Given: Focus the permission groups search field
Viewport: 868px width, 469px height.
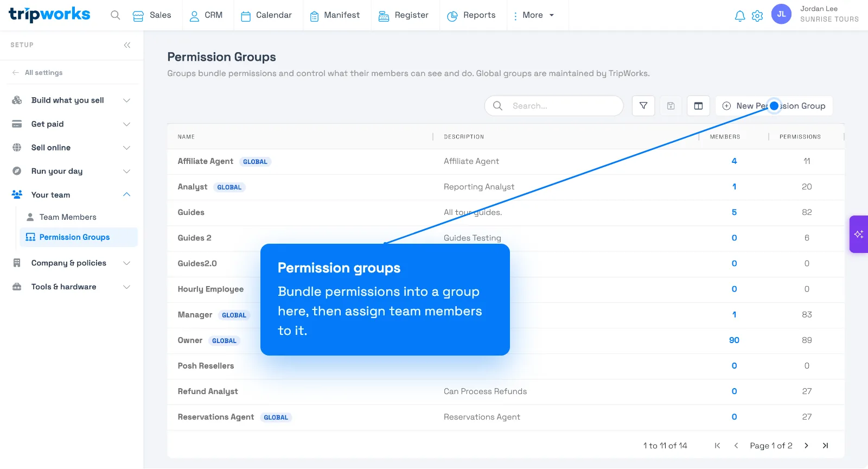Looking at the screenshot, I should click(554, 106).
